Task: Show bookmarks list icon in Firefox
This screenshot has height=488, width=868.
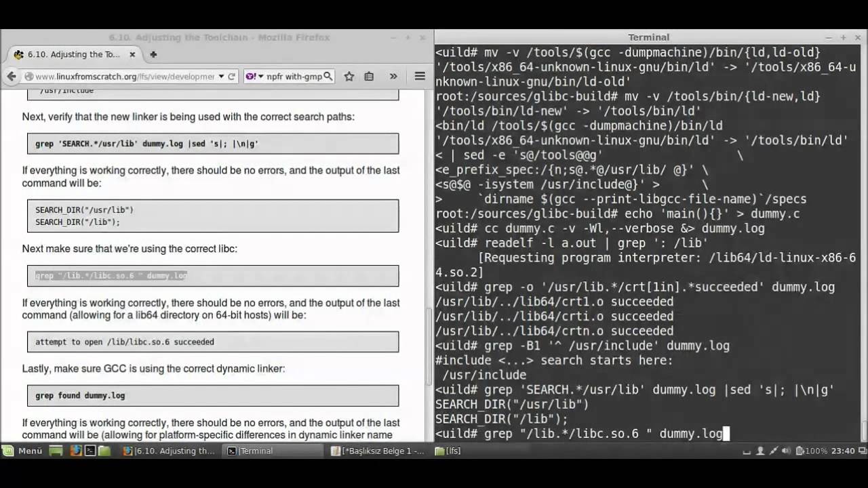Action: [369, 77]
